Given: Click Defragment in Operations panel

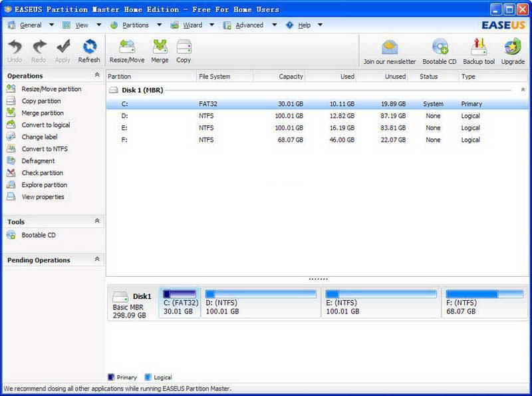Looking at the screenshot, I should coord(38,161).
